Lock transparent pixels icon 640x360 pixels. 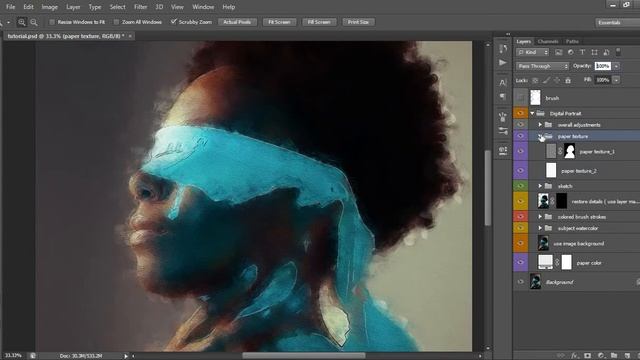click(x=535, y=80)
